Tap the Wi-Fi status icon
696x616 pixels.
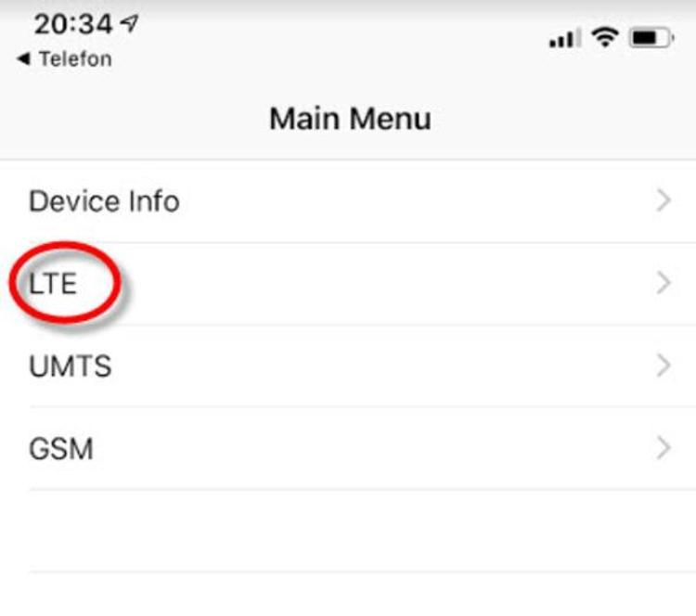tap(606, 37)
